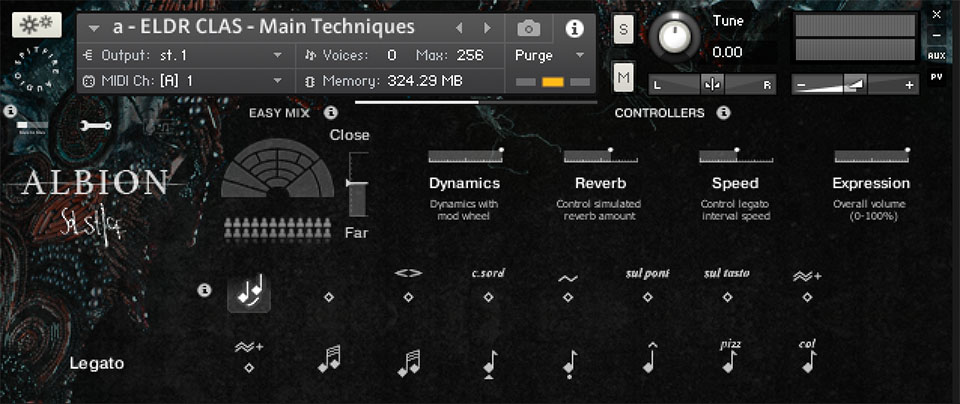This screenshot has width=960, height=404.
Task: Minimize instrument with the dash button
Action: pyautogui.click(x=936, y=35)
